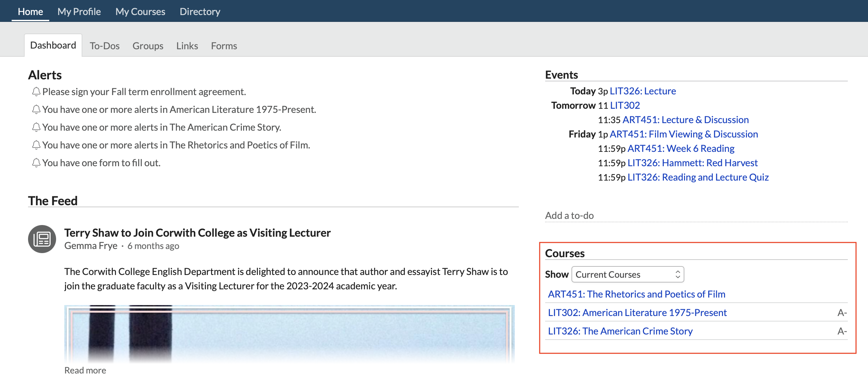
Task: Open the Directory menu item
Action: 200,12
